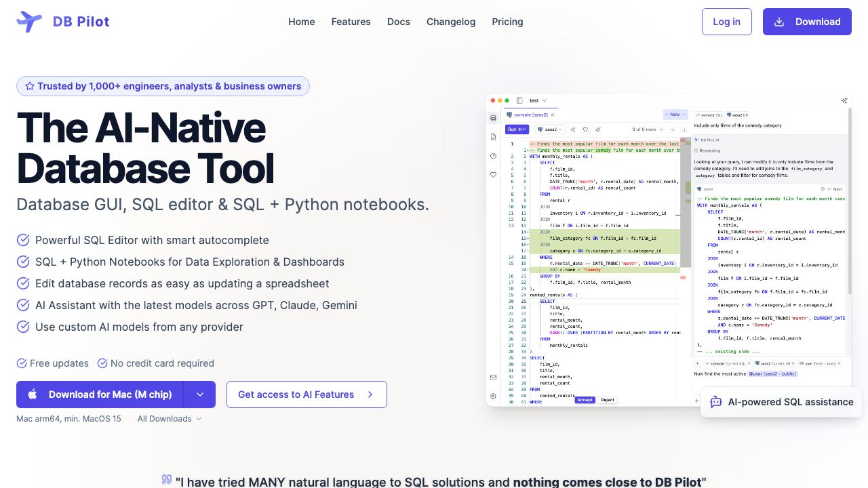Open the settings gear in the preview sidebar
This screenshot has height=488, width=868.
493,396
